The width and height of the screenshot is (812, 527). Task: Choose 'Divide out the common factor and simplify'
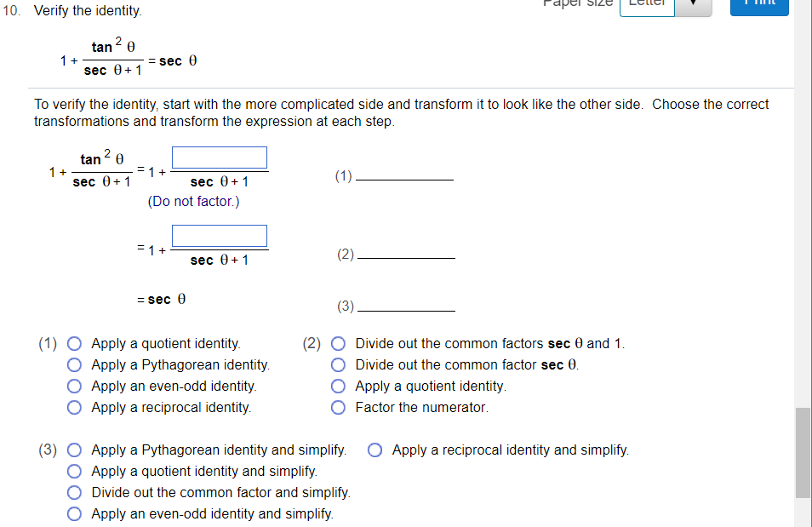tap(74, 492)
